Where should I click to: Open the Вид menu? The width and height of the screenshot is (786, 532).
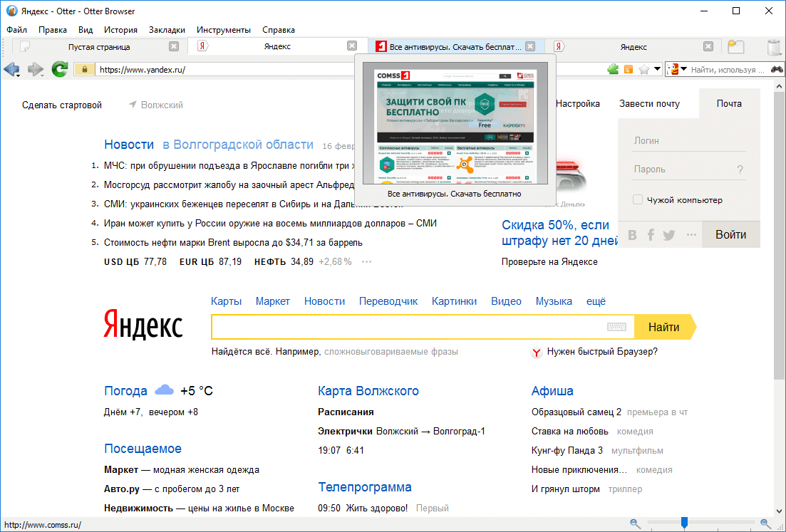pos(86,30)
